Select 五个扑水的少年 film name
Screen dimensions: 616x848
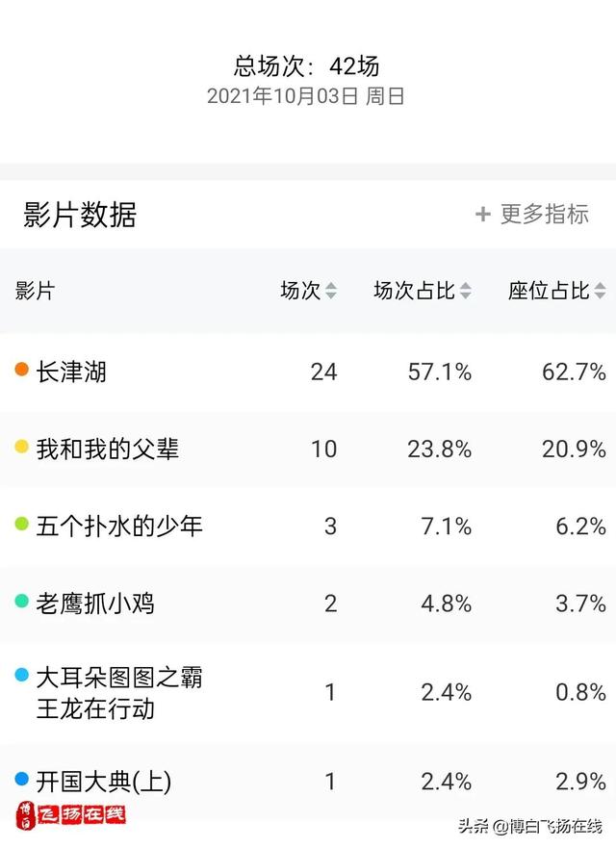click(x=119, y=527)
